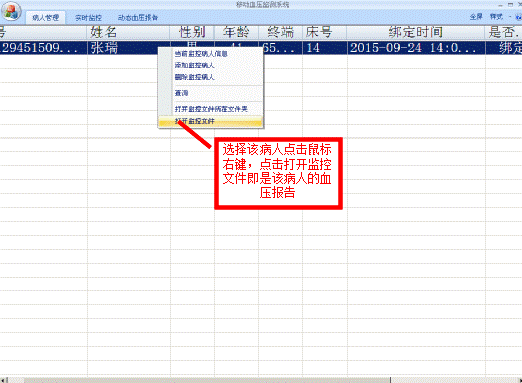The width and height of the screenshot is (522, 383).
Task: Maximize the application window
Action: pos(510,5)
